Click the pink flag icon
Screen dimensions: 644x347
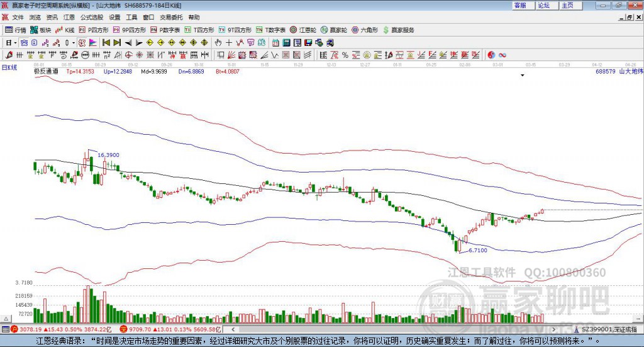click(93, 43)
